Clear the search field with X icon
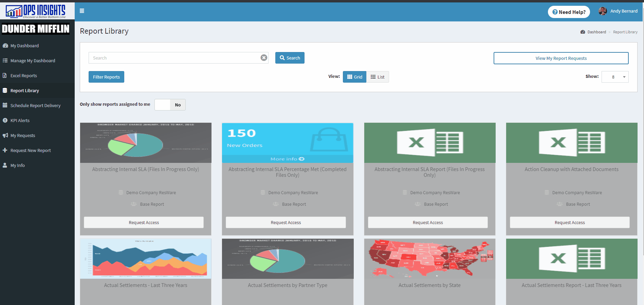The width and height of the screenshot is (644, 305). tap(264, 58)
